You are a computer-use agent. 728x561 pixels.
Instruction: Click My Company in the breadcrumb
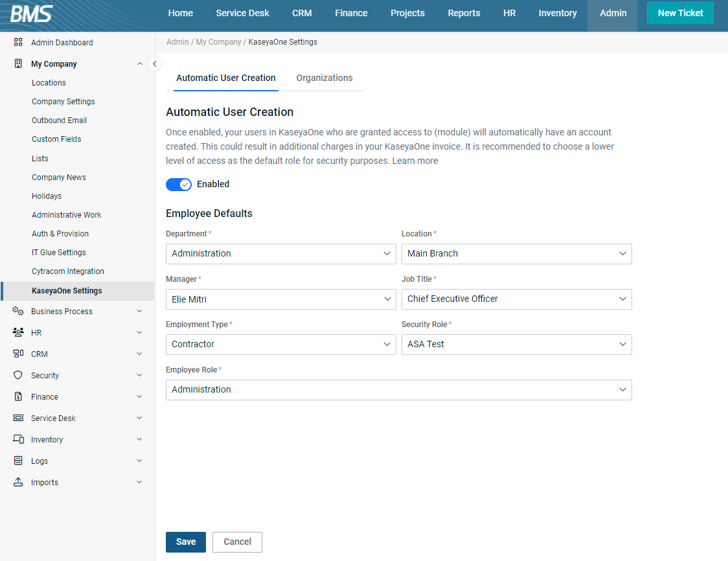pos(219,42)
